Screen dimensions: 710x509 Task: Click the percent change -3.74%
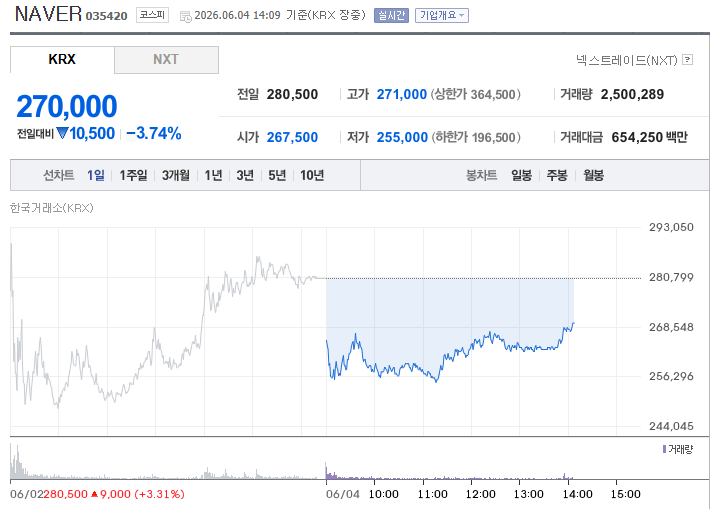(154, 133)
